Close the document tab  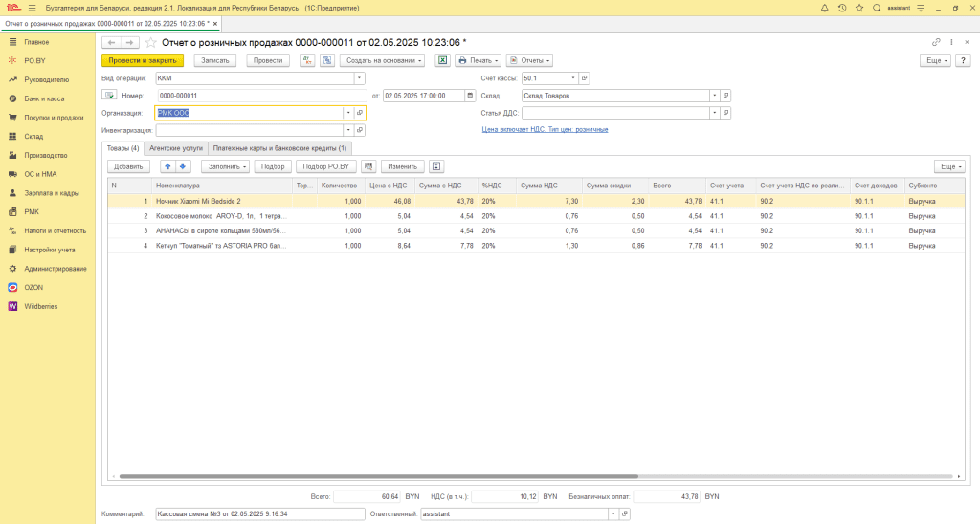(x=215, y=24)
